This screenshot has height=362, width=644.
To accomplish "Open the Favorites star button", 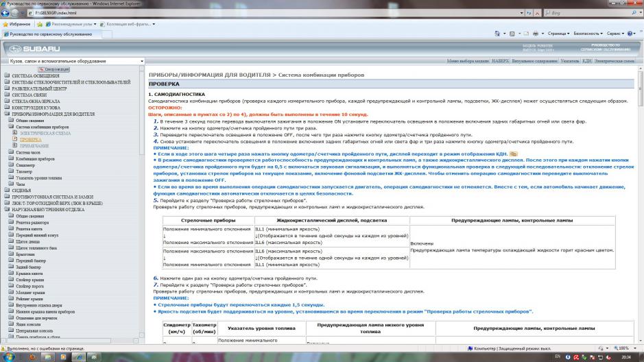I will click(16, 24).
